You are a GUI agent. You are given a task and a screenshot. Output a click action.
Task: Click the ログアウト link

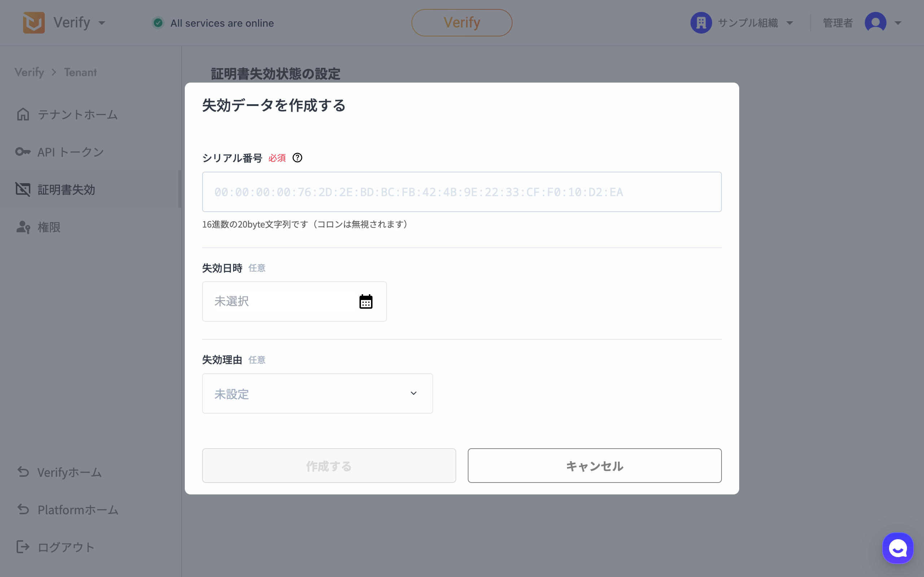(x=66, y=547)
